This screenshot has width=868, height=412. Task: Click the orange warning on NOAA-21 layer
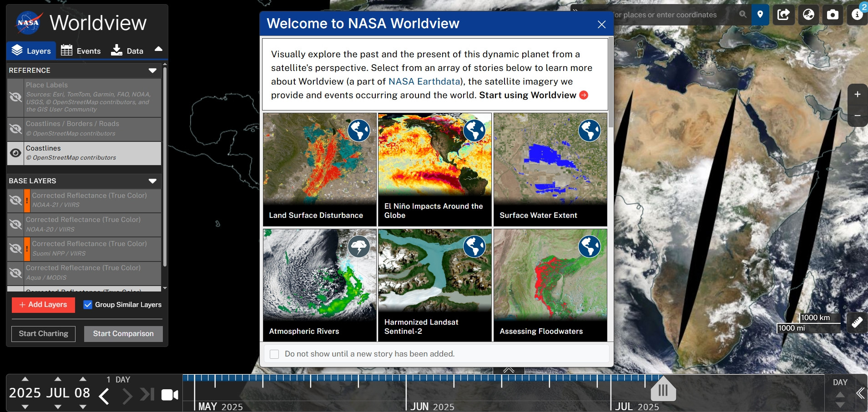27,201
